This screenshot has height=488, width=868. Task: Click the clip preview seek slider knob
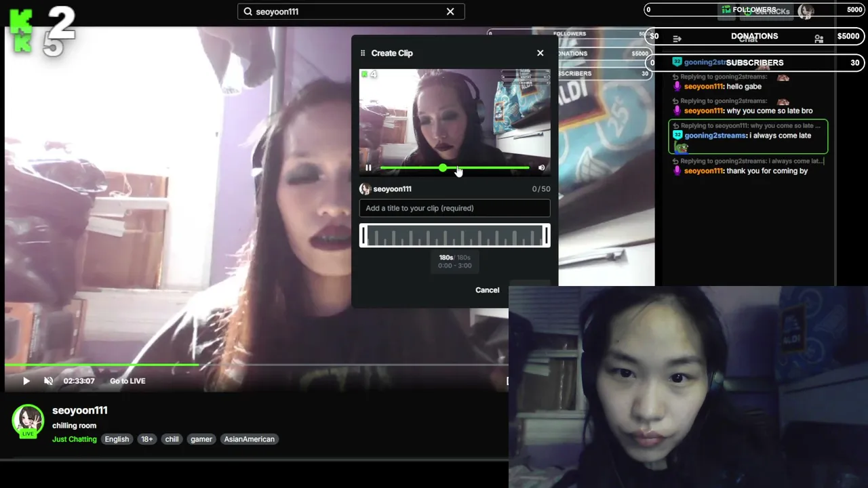[443, 167]
